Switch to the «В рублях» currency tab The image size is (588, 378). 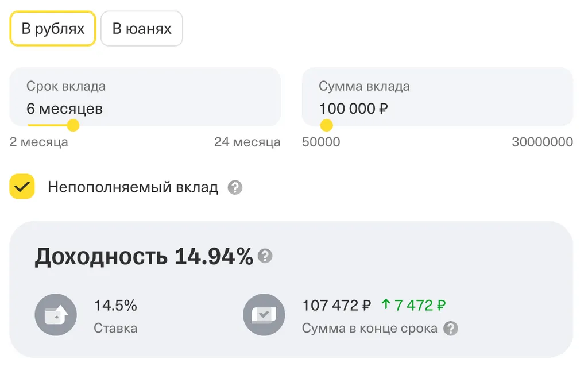click(53, 29)
